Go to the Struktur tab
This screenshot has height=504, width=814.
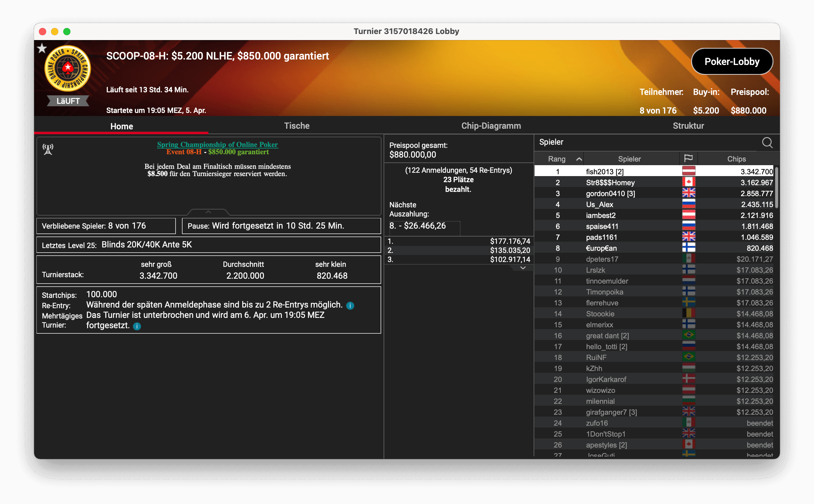[688, 126]
